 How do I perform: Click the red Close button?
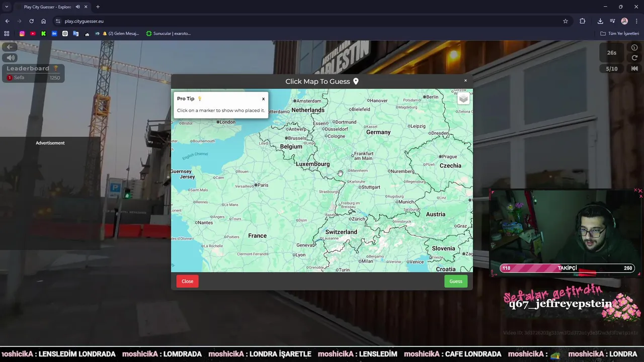pos(187,281)
